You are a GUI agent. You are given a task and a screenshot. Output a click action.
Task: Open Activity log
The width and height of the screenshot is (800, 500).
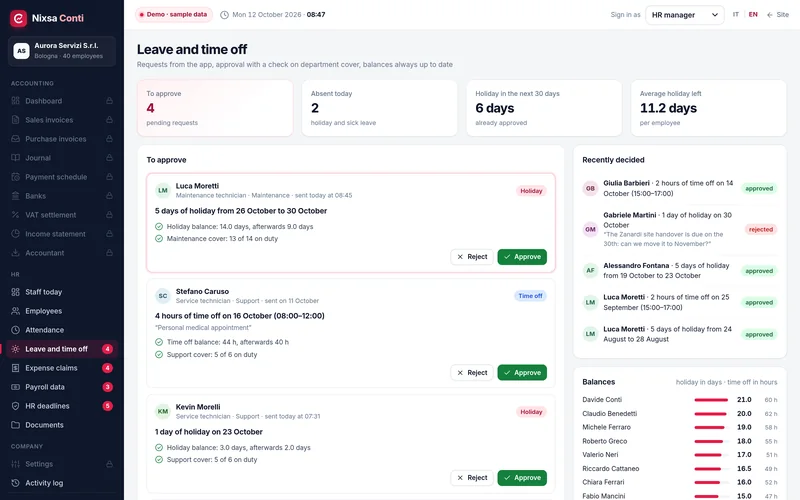[62, 483]
